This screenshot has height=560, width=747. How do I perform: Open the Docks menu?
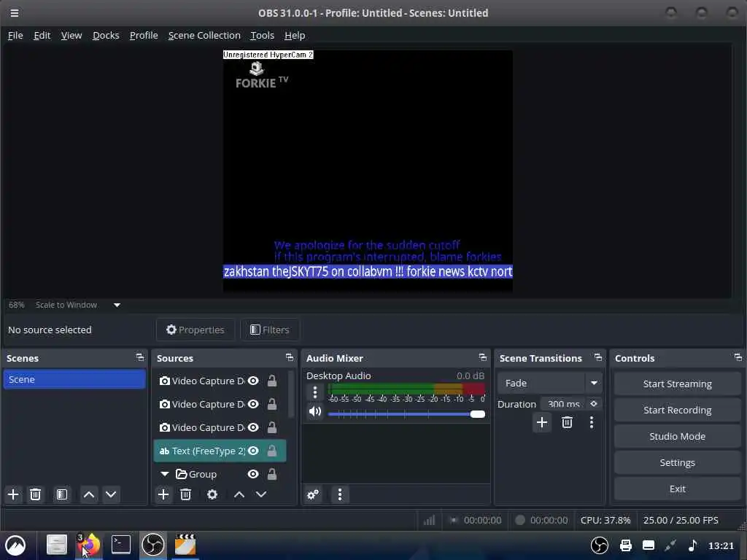tap(106, 35)
